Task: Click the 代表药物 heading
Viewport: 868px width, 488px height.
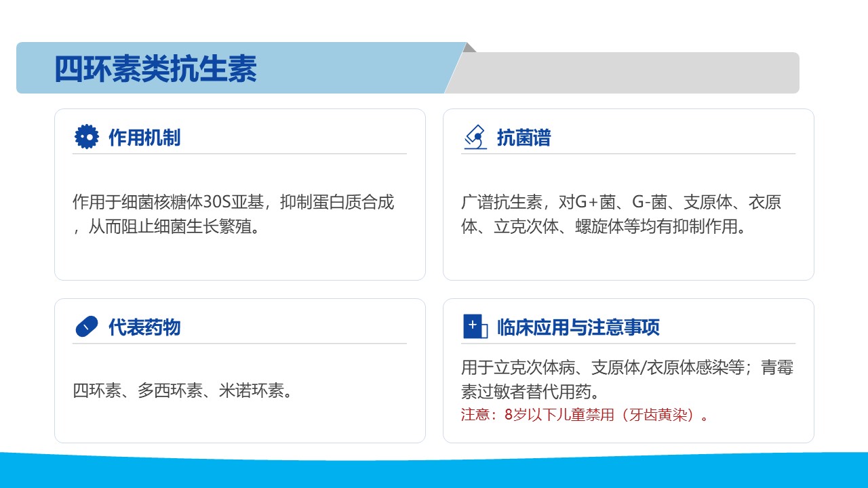Action: [x=144, y=327]
